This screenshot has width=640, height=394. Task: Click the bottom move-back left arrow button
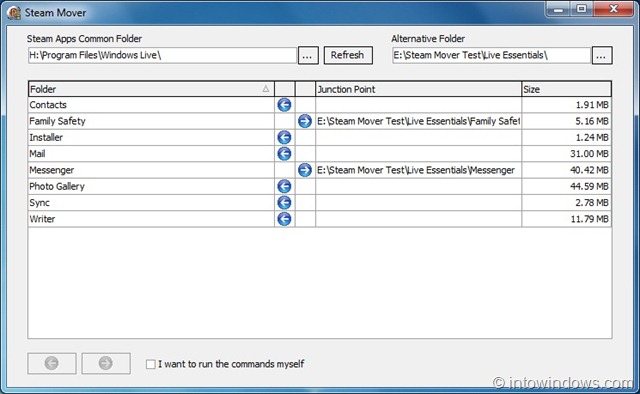52,363
